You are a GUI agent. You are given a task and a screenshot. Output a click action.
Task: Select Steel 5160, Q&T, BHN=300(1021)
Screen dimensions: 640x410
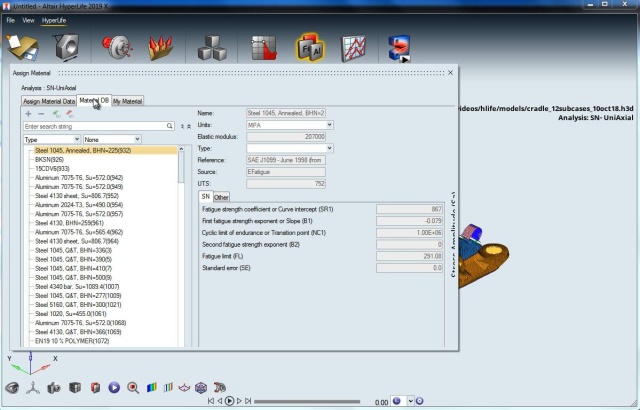click(x=78, y=305)
